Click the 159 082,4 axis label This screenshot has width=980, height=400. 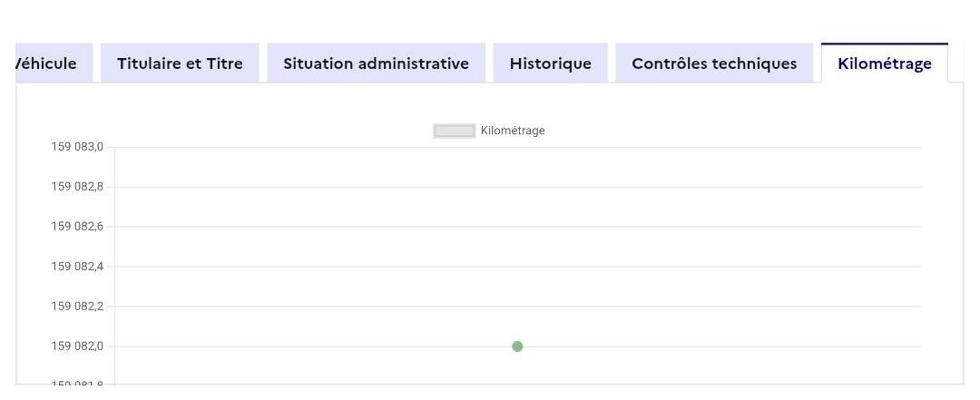(77, 267)
